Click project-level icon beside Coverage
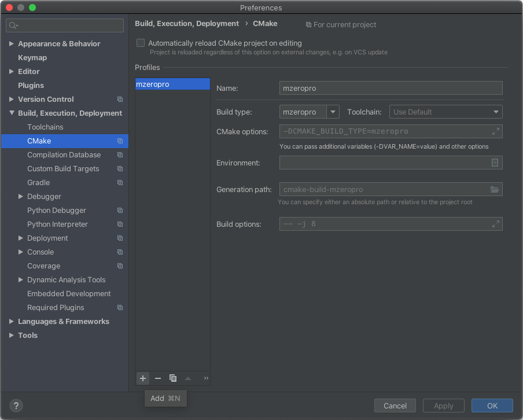The height and width of the screenshot is (420, 523). [x=120, y=266]
